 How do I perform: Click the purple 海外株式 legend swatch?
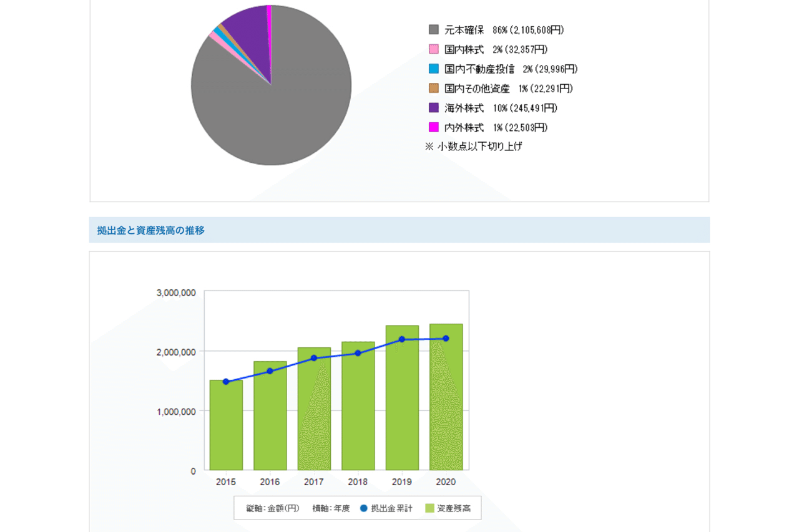[x=434, y=108]
